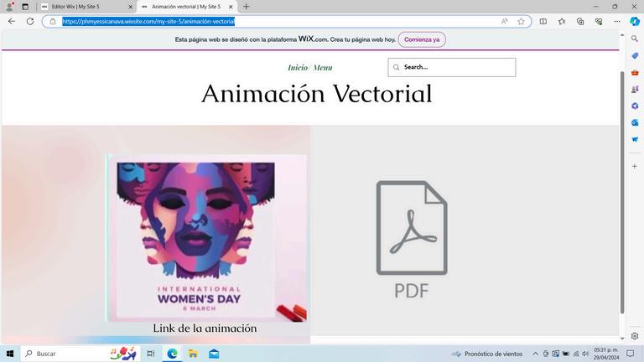This screenshot has width=644, height=362.
Task: Open the Read aloud option
Action: coord(504,21)
